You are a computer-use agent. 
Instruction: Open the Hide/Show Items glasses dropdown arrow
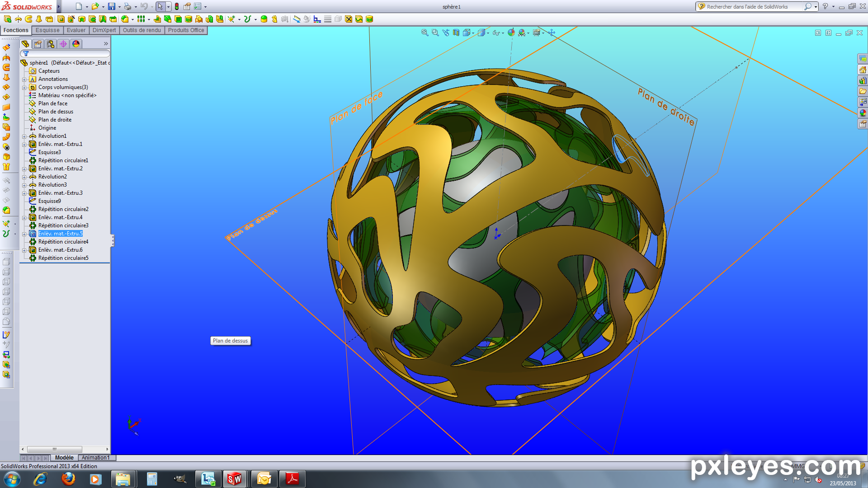503,33
